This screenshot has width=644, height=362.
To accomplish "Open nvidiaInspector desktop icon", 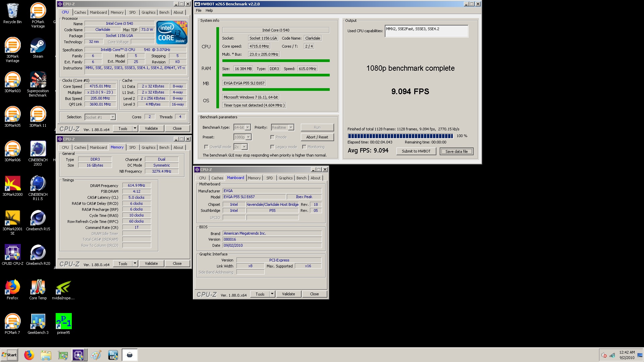I will pyautogui.click(x=63, y=290).
